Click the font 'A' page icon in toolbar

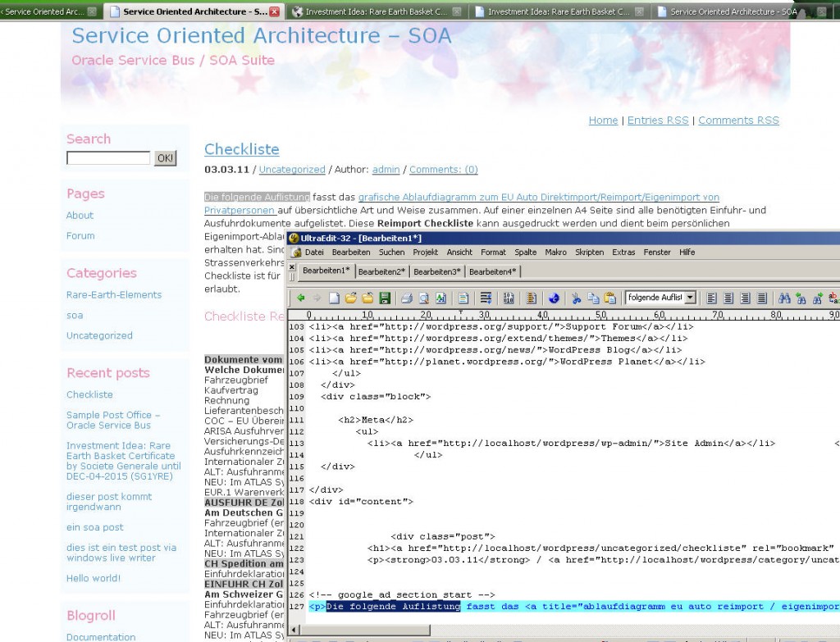441,298
